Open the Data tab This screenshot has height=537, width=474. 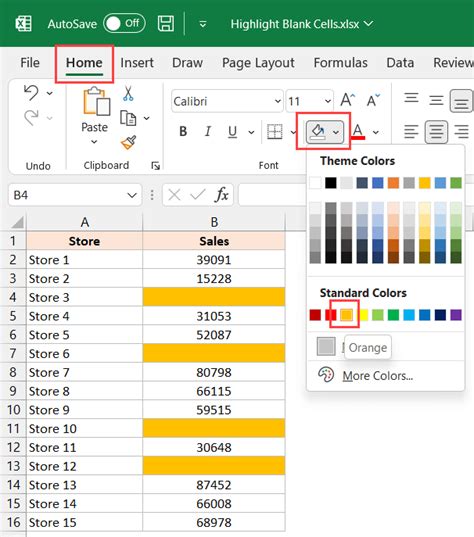400,63
